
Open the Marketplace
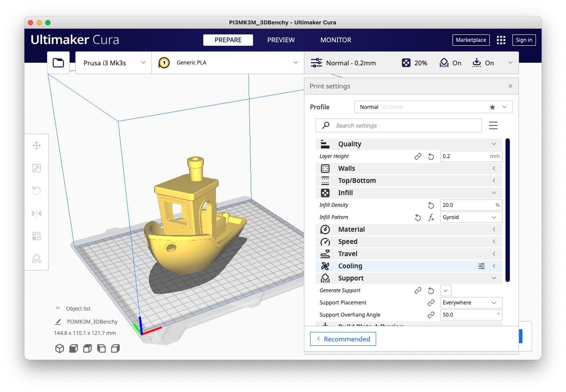click(x=471, y=40)
